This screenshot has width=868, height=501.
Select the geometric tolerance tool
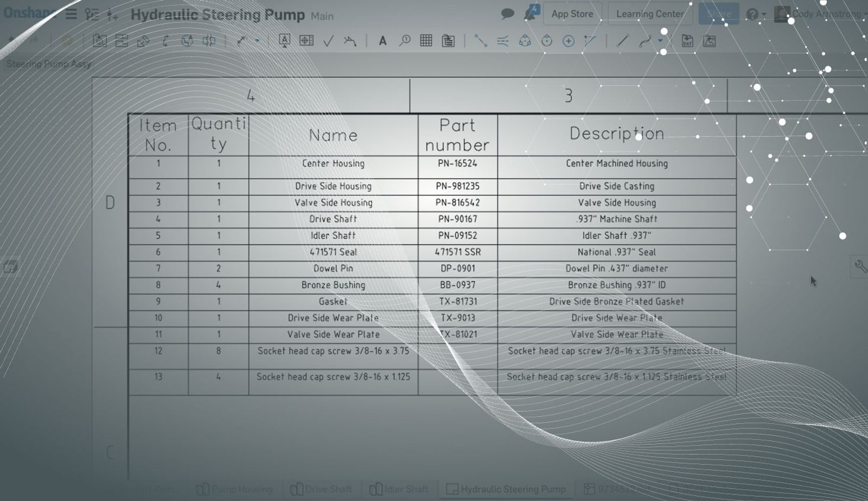click(x=307, y=41)
